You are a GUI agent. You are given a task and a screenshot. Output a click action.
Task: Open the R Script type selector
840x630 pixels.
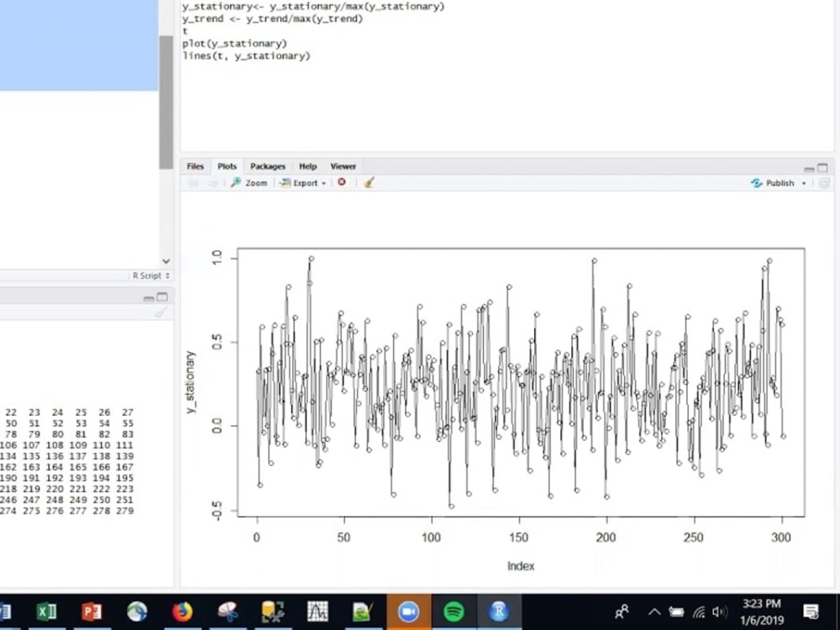click(150, 276)
